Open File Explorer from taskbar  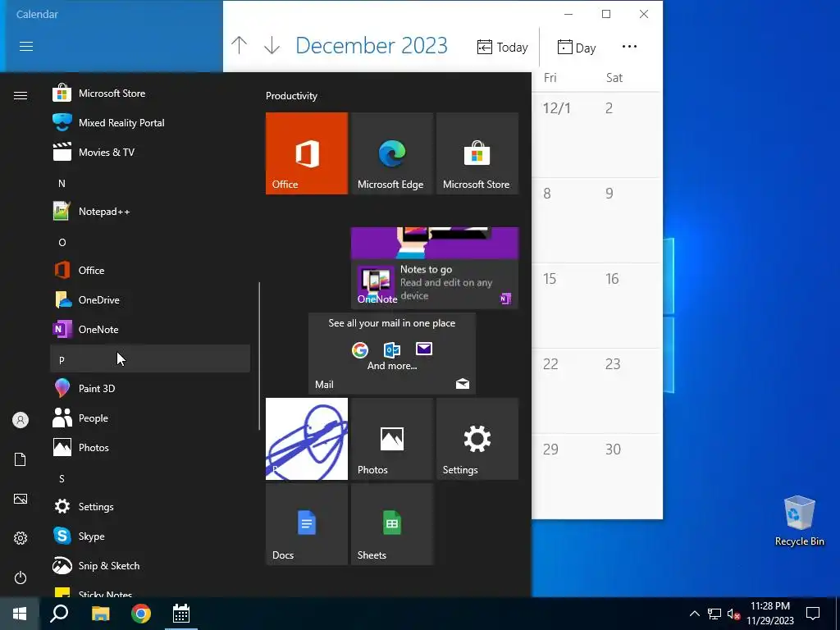[x=100, y=614]
